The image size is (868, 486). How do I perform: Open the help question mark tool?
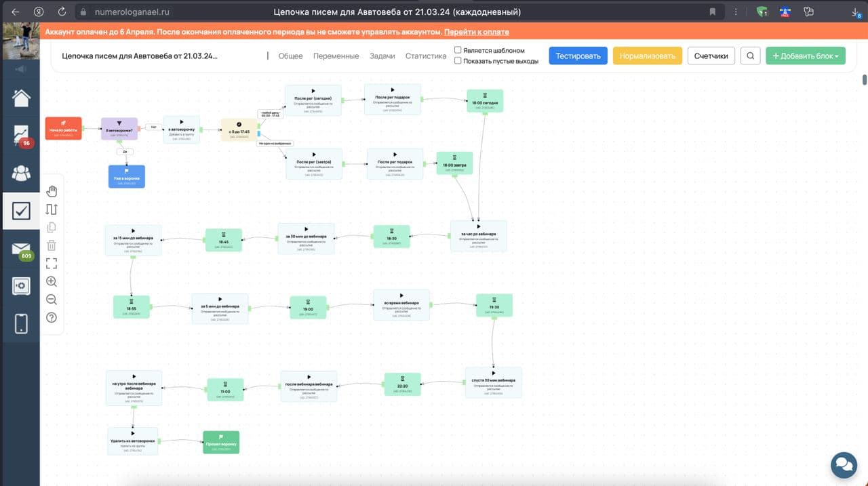click(52, 318)
